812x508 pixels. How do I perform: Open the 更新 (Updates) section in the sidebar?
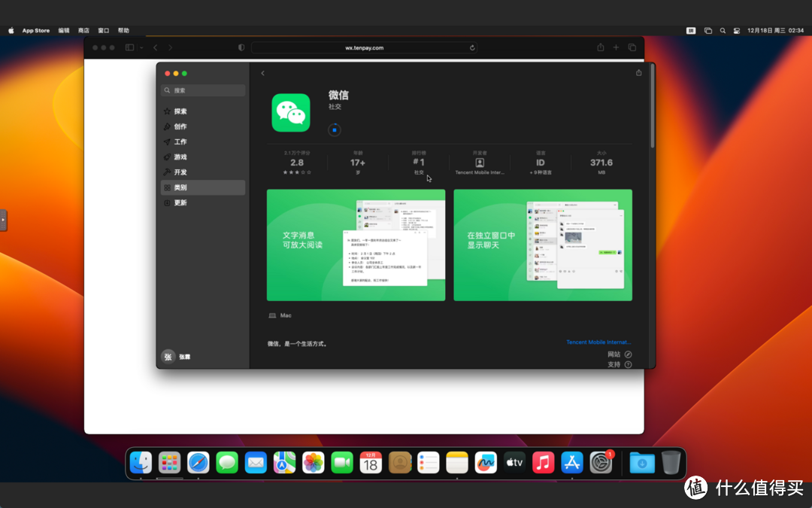coord(180,202)
